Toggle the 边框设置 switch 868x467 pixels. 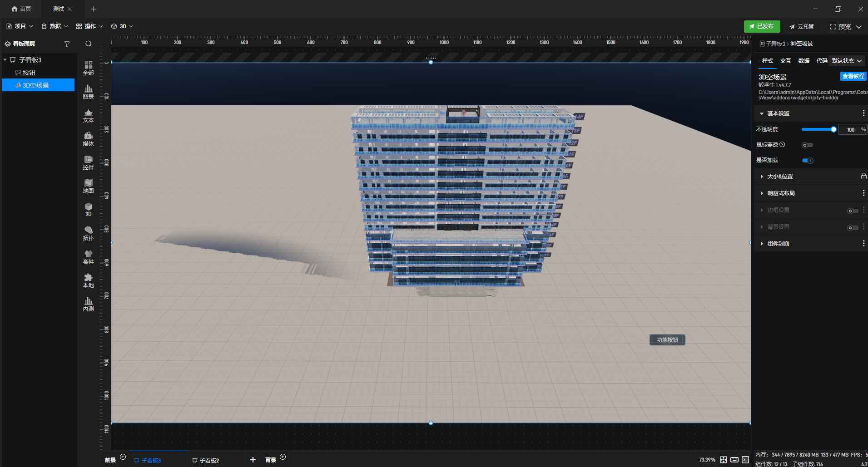853,211
